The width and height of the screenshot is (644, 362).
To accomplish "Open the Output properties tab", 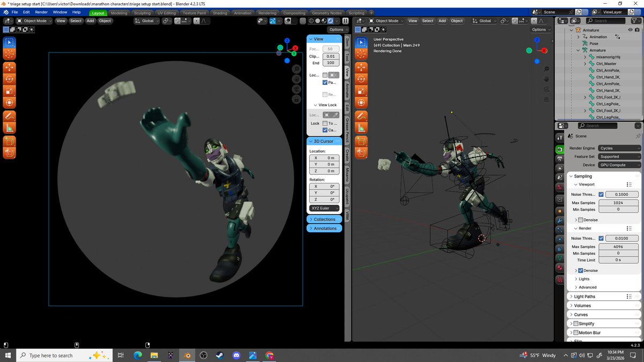I will tap(560, 159).
